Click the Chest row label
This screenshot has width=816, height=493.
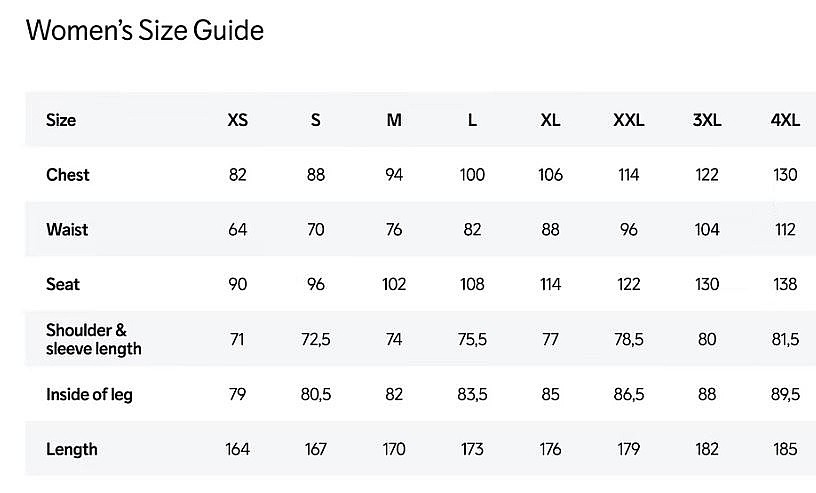pos(68,175)
